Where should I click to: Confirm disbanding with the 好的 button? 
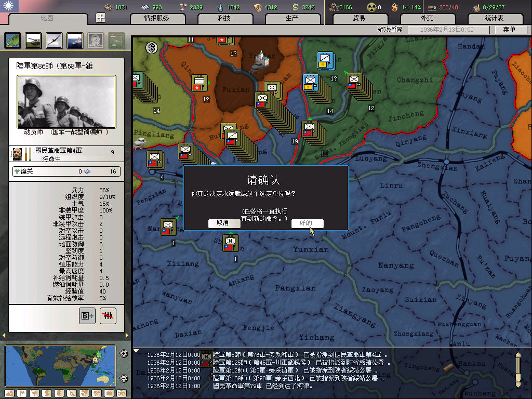pos(307,223)
